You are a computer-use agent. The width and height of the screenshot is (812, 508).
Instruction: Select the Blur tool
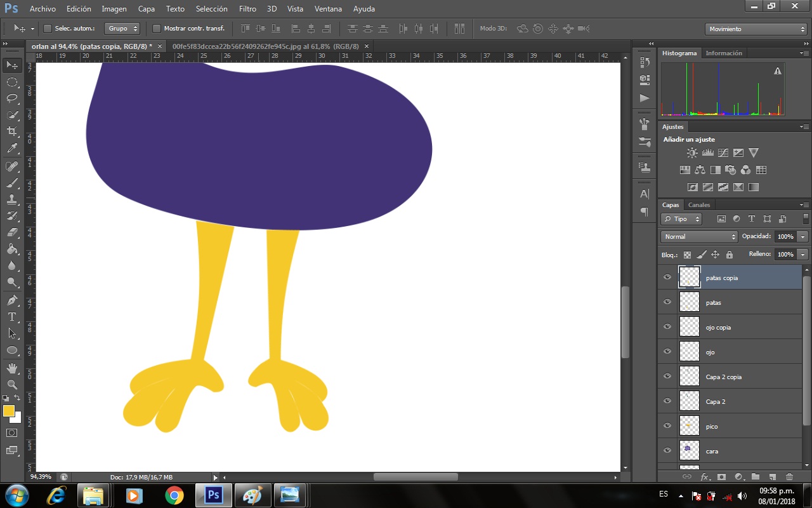[x=12, y=265]
